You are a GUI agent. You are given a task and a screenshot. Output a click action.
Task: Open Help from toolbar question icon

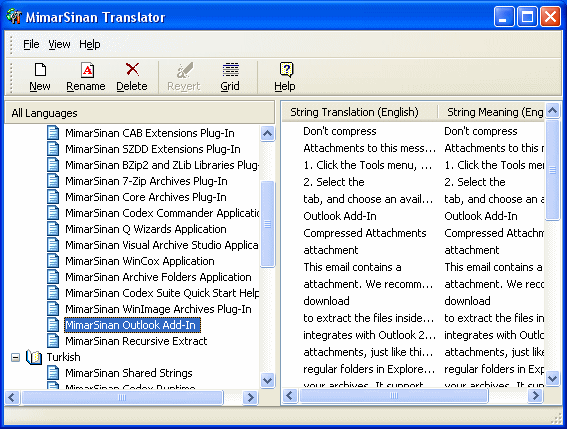286,69
